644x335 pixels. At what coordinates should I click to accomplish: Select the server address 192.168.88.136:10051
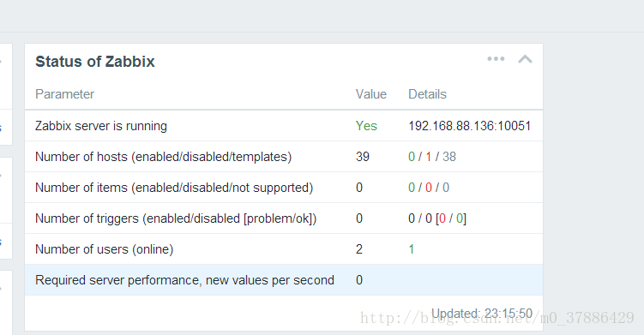(x=469, y=126)
